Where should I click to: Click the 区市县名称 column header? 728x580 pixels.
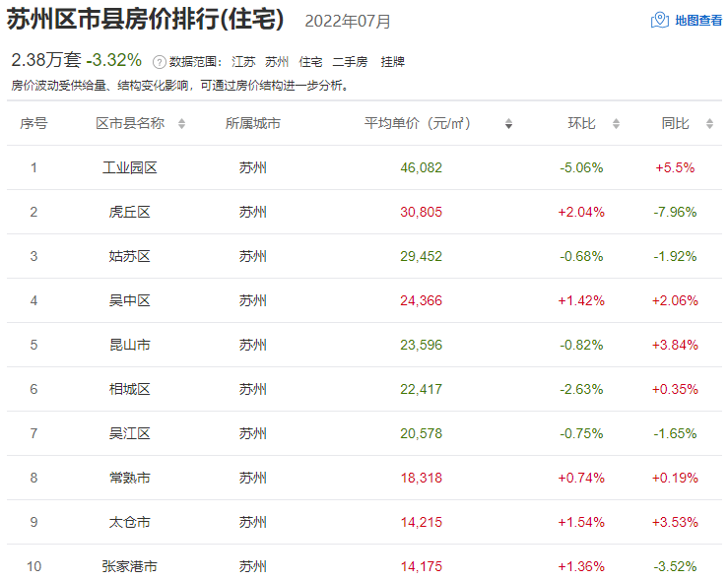[x=130, y=123]
